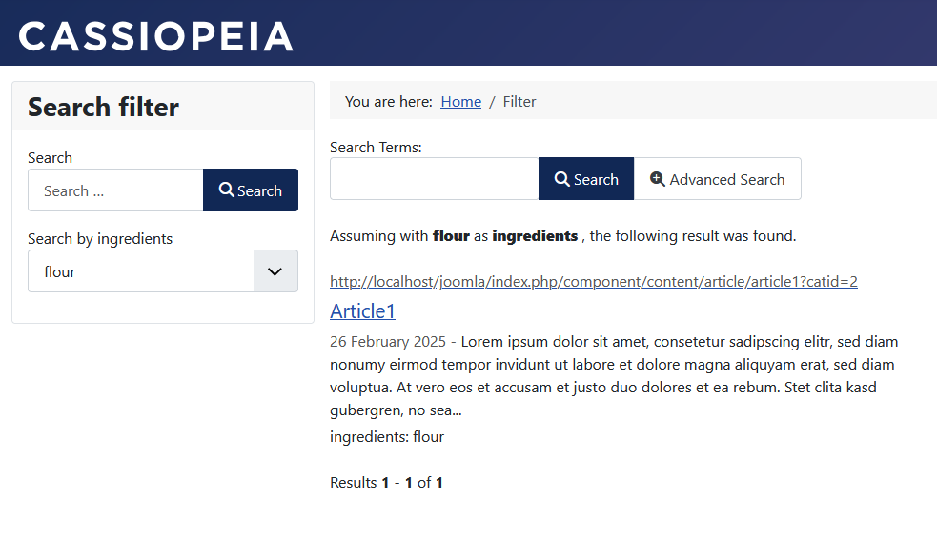
Task: Click magnifier icon in sidebar Search button
Action: (227, 190)
